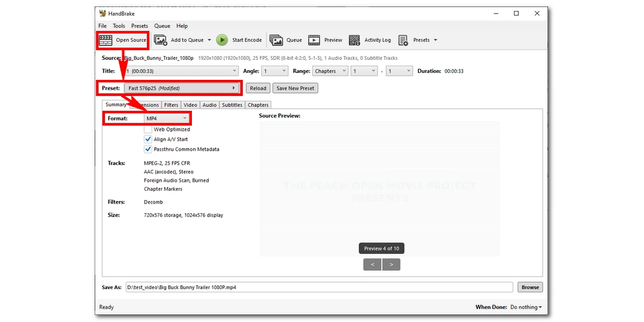The image size is (644, 322).
Task: Click the green Start Encode play icon
Action: [x=222, y=40]
